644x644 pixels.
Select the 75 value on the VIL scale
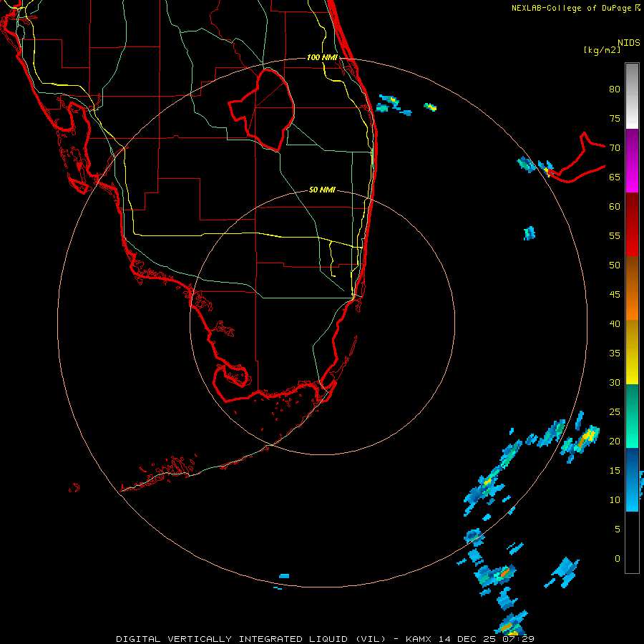point(615,118)
